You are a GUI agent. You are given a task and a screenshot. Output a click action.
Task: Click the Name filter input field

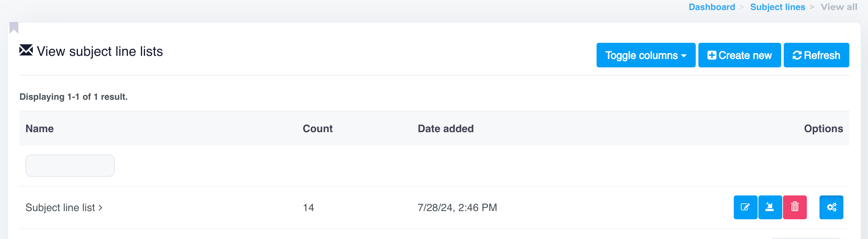70,166
